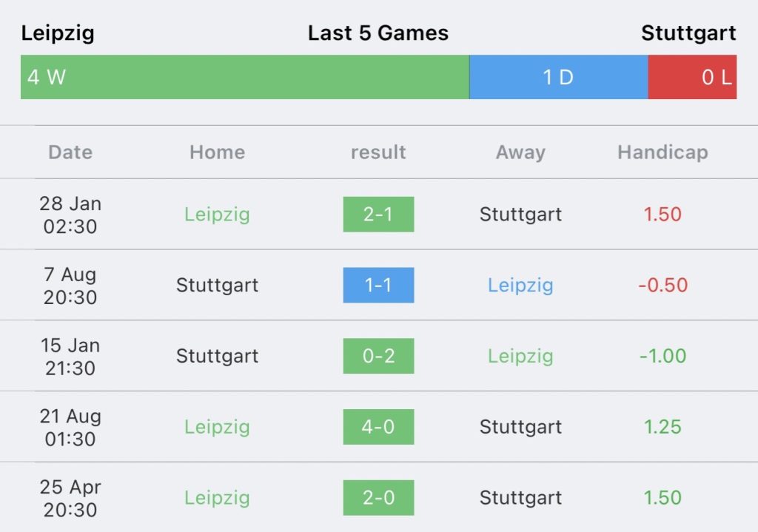Open the 0-2 result badge

click(x=378, y=356)
